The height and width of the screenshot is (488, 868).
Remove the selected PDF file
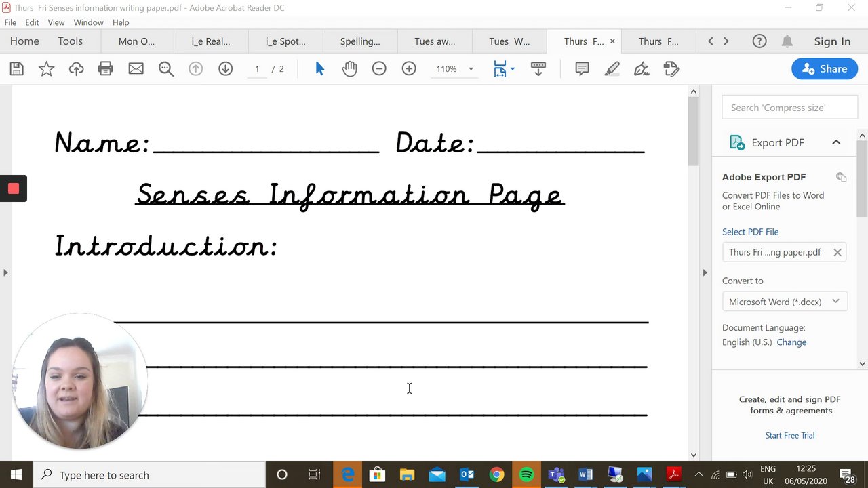837,252
